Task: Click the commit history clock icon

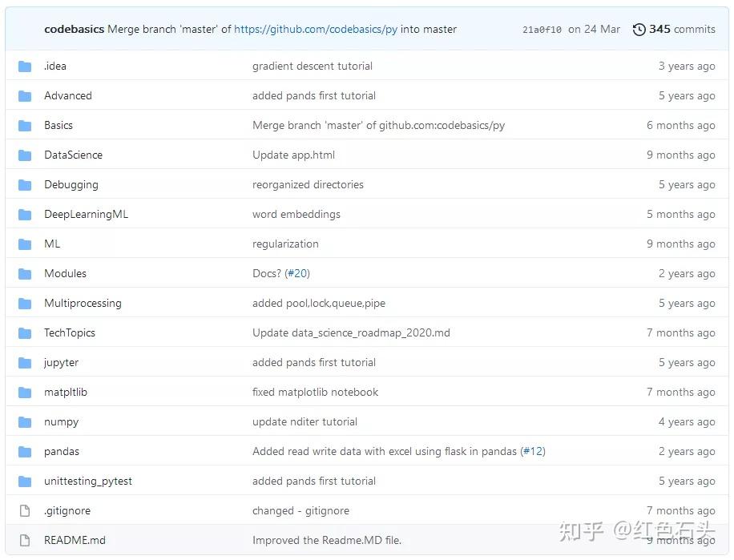Action: (x=639, y=30)
